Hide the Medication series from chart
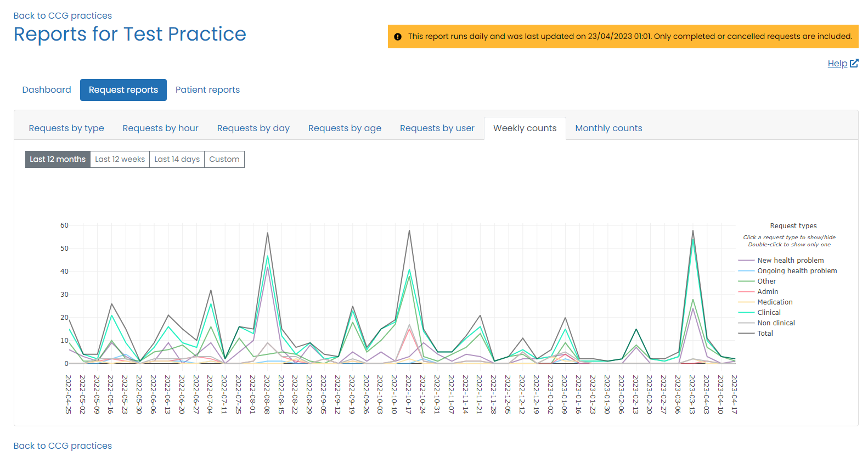Image resolution: width=868 pixels, height=457 pixels. (775, 302)
